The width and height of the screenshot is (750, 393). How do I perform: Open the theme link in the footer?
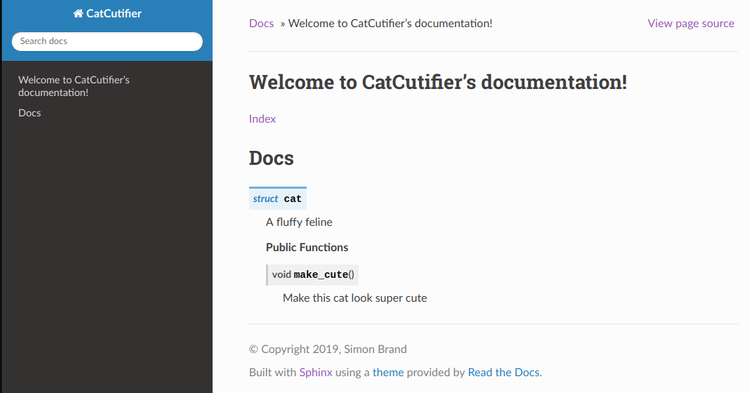point(388,372)
